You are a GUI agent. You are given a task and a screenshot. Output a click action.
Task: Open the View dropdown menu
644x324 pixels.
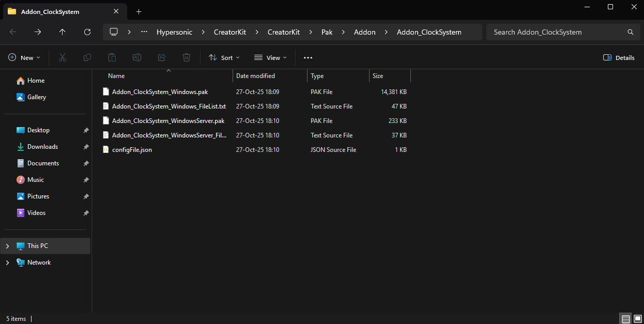pyautogui.click(x=270, y=58)
